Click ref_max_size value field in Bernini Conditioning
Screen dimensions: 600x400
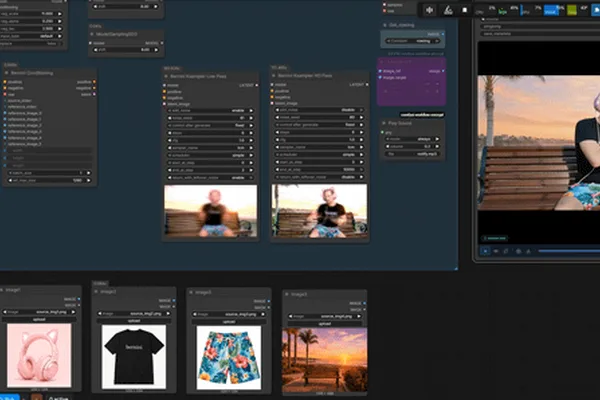click(x=49, y=180)
